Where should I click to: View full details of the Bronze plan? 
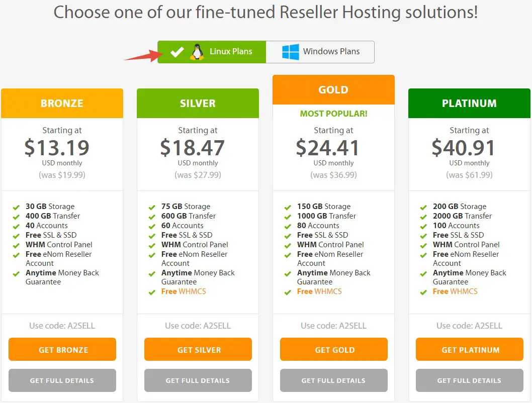tap(62, 380)
